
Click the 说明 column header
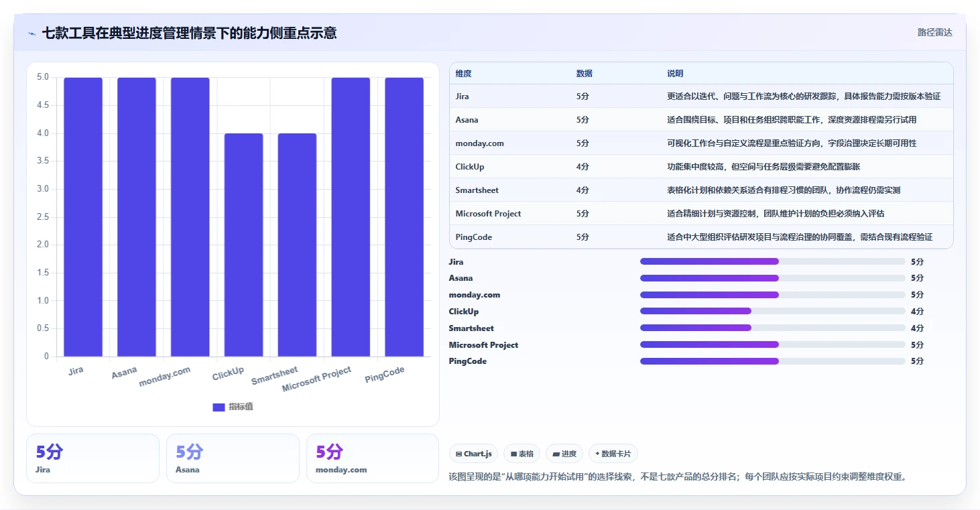click(675, 74)
